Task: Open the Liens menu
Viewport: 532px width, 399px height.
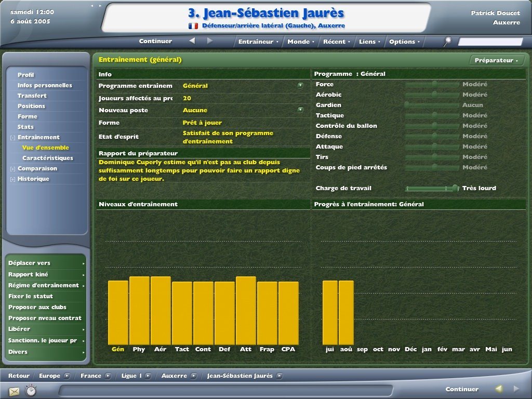Action: click(369, 42)
